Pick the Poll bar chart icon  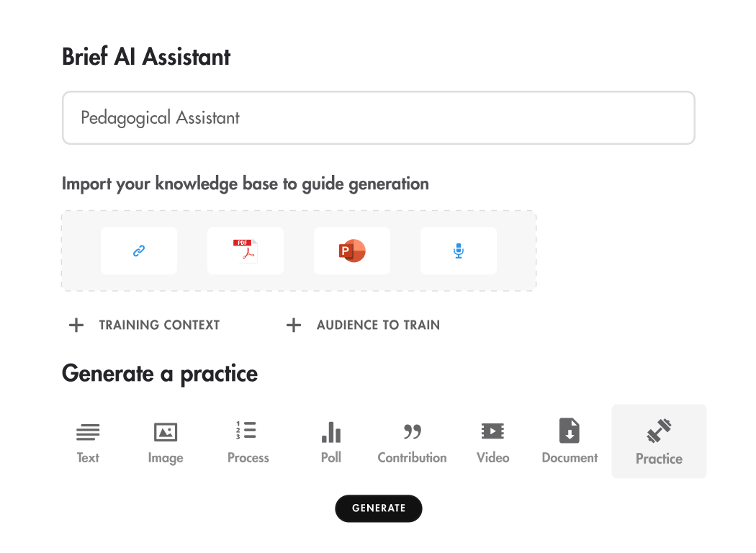tap(331, 432)
